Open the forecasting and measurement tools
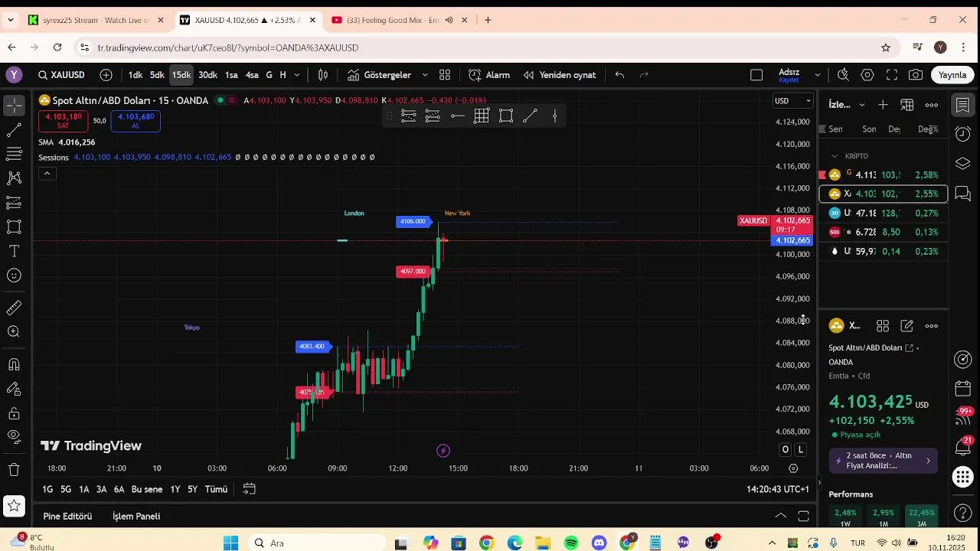 [14, 203]
